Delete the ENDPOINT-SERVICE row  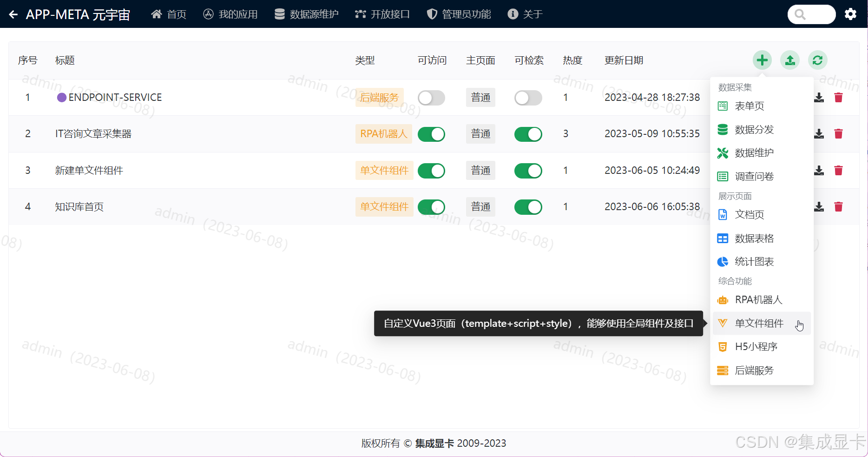(838, 98)
